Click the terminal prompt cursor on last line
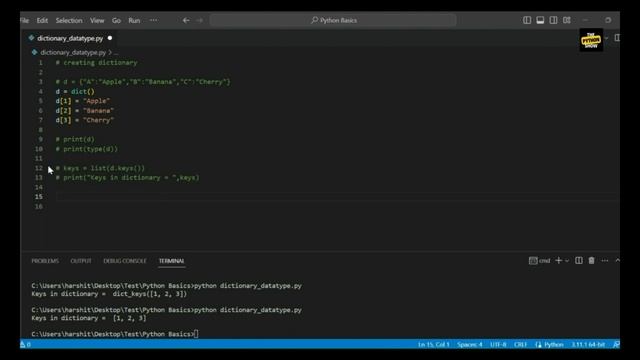The height and width of the screenshot is (360, 640). (x=196, y=334)
